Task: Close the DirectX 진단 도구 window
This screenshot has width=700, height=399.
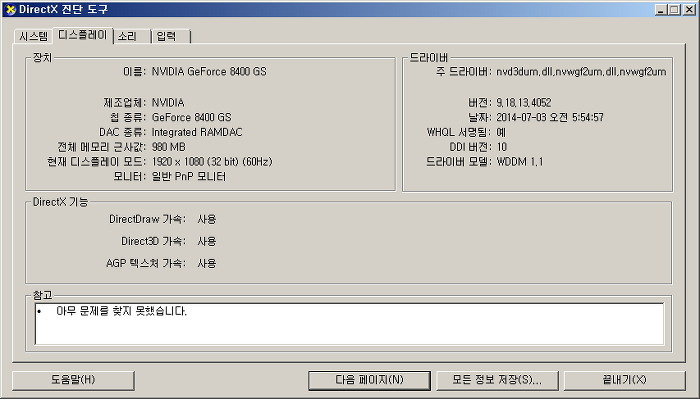Action: pos(689,9)
